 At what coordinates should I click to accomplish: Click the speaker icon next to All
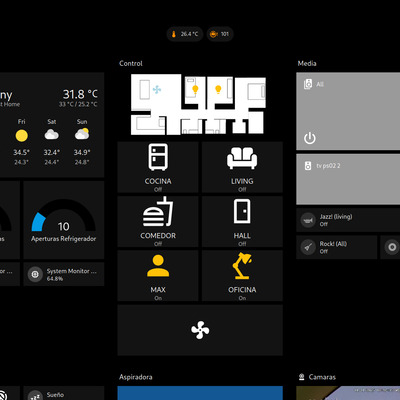pos(308,84)
